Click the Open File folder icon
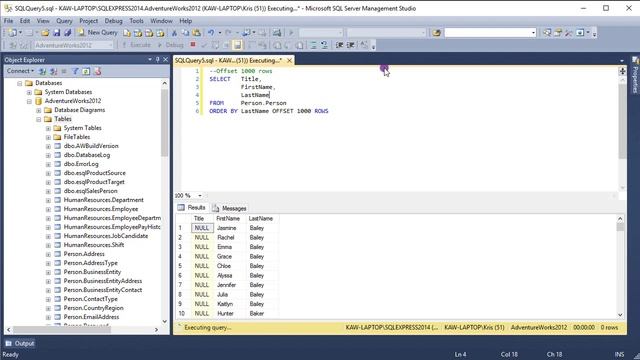This screenshot has height=360, width=640. [45, 33]
